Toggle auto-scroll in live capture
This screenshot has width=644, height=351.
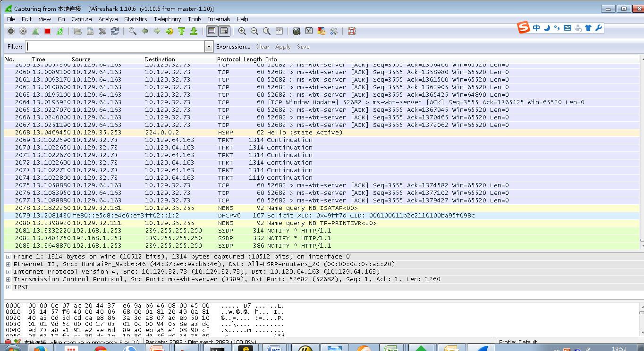click(224, 31)
